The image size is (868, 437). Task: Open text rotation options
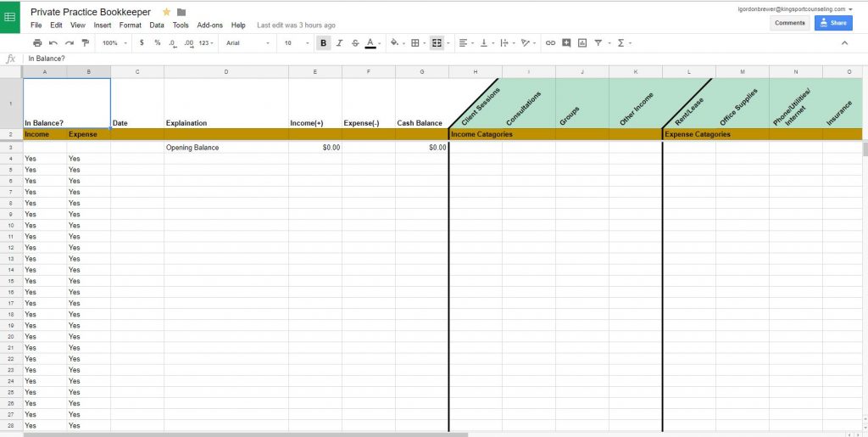coord(527,42)
